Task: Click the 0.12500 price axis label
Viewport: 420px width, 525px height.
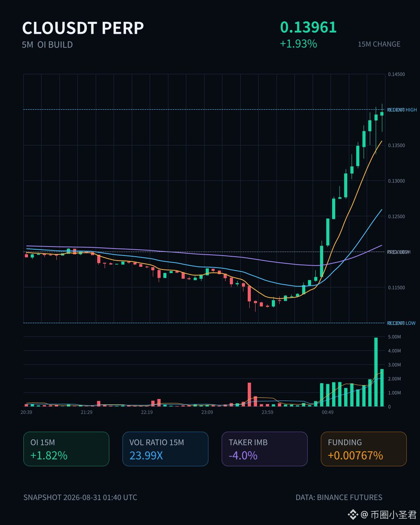Action: pyautogui.click(x=396, y=217)
